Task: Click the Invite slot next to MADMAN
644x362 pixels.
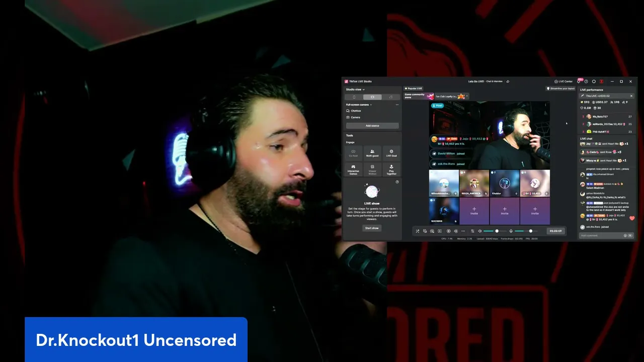Action: tap(474, 211)
